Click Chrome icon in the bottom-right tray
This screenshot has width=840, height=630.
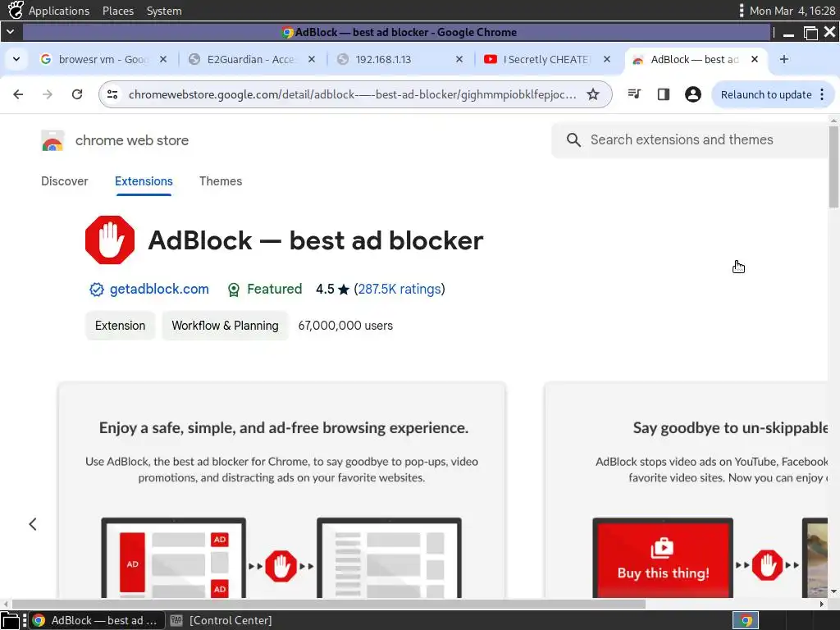746,620
